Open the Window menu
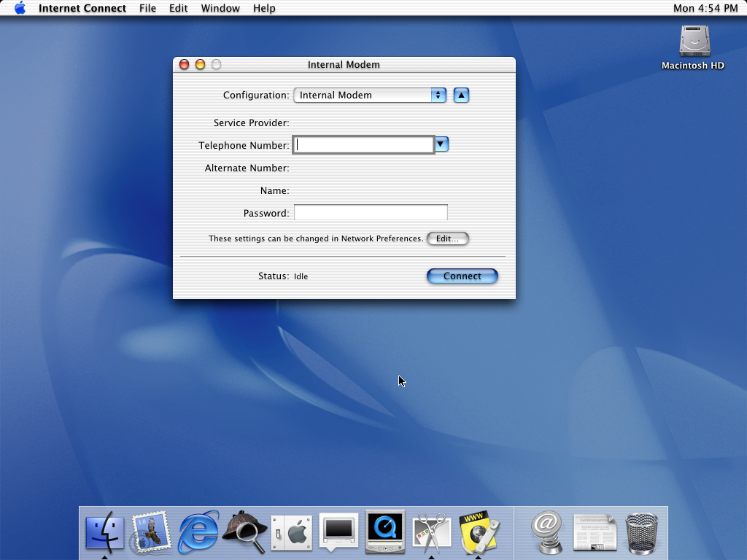 pyautogui.click(x=220, y=8)
